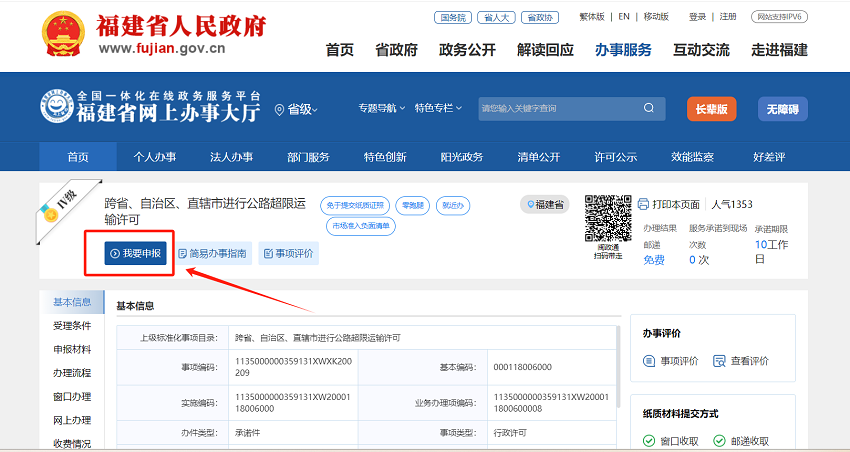
Task: Click the Fujian government national emblem logo
Action: coord(63,36)
